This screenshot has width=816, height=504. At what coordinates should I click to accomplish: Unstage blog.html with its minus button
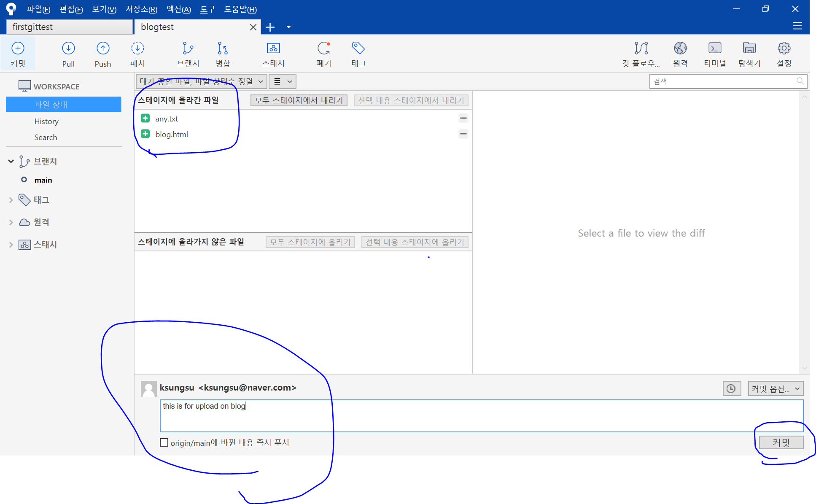point(463,134)
